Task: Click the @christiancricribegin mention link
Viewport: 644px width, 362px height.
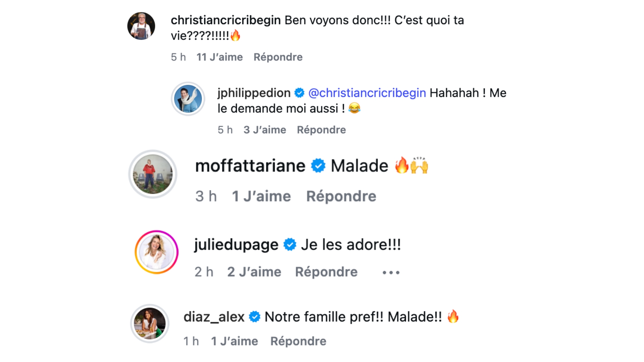Action: click(x=367, y=93)
